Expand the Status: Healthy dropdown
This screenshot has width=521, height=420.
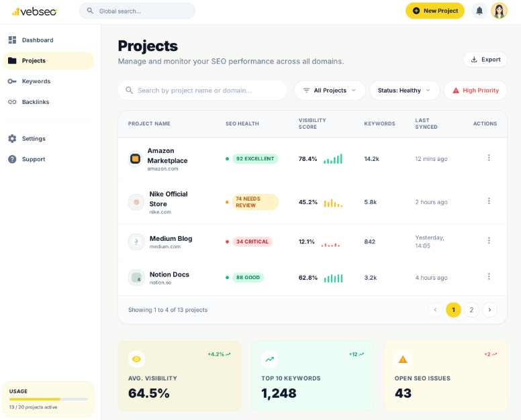[x=404, y=91]
